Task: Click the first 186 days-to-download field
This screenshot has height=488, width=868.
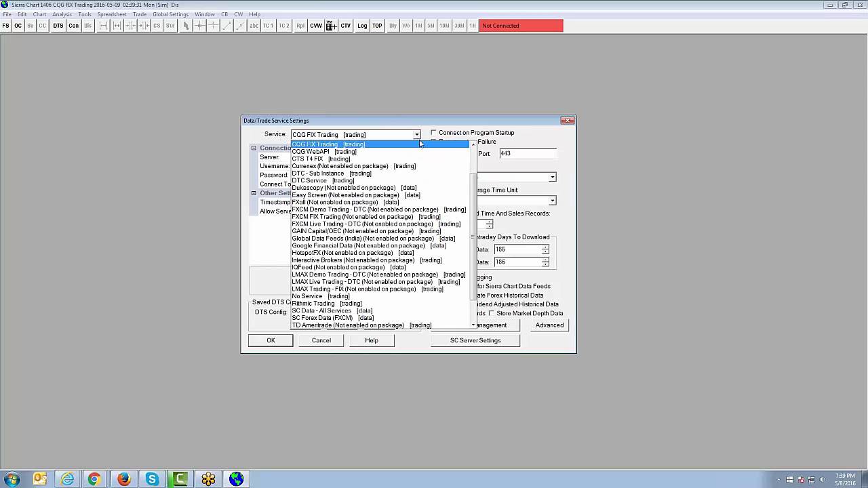Action: pos(517,249)
